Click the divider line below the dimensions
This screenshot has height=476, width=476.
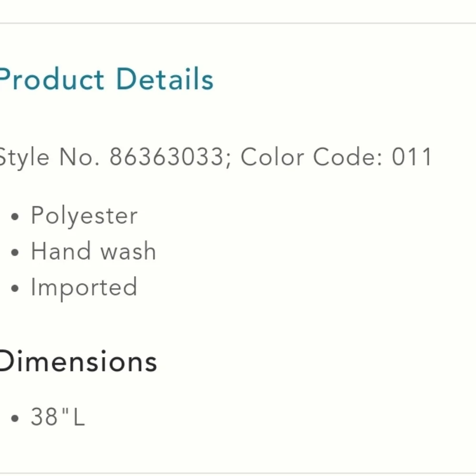click(238, 473)
